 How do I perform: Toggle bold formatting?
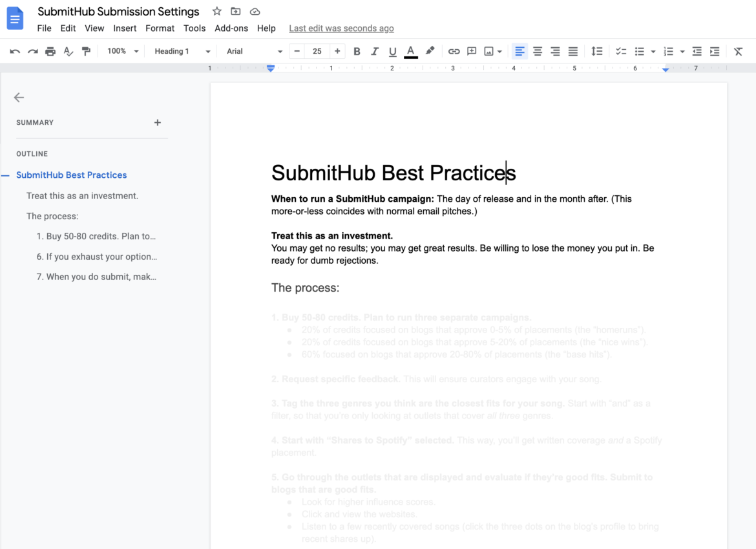click(x=357, y=52)
